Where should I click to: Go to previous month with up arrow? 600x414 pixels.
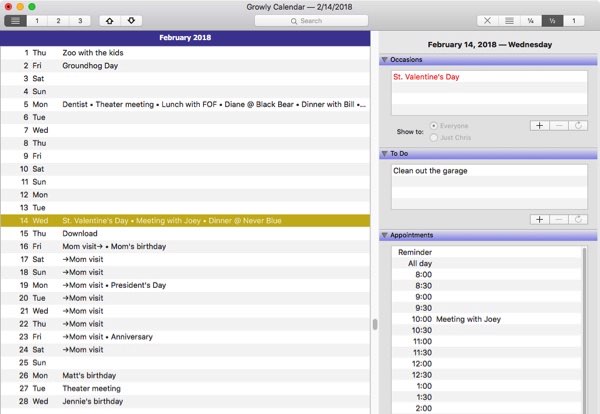click(110, 20)
